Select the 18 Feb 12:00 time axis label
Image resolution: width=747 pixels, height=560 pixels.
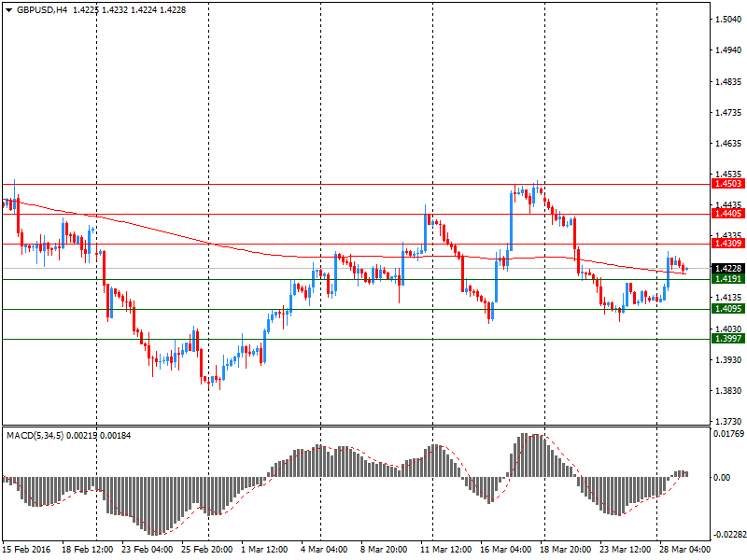pyautogui.click(x=87, y=550)
